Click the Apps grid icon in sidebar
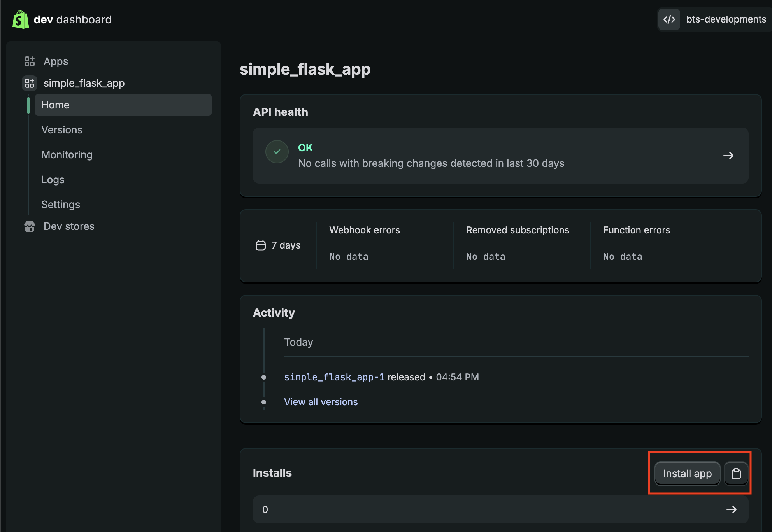This screenshot has height=532, width=772. click(30, 61)
